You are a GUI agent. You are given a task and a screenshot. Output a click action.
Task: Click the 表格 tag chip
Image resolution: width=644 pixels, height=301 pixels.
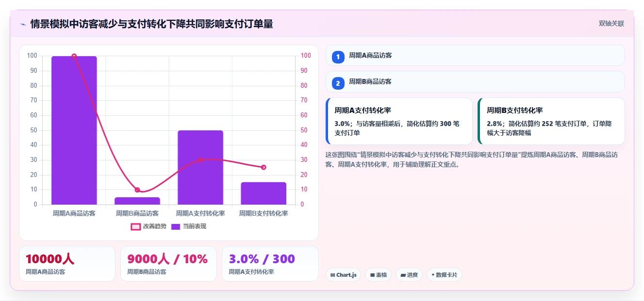coord(378,275)
